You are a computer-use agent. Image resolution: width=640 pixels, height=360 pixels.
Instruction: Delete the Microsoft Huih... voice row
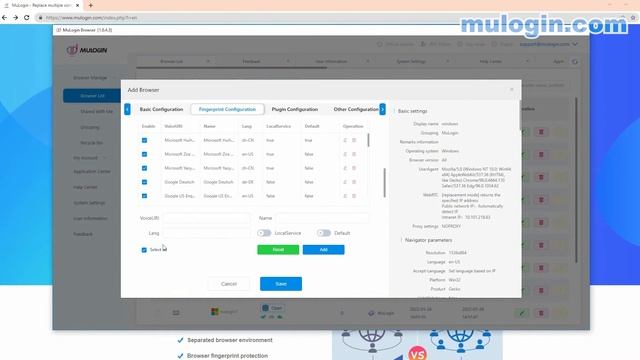[x=354, y=140]
